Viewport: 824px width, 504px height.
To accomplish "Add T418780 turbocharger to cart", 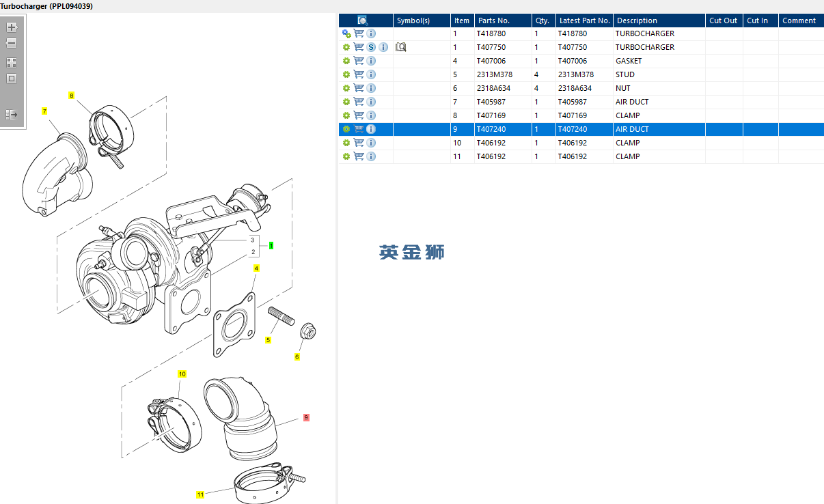I will [359, 33].
